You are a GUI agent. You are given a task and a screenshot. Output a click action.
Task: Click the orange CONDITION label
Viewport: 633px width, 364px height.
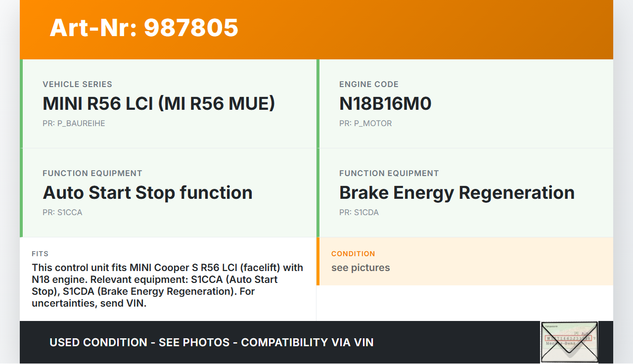(353, 254)
